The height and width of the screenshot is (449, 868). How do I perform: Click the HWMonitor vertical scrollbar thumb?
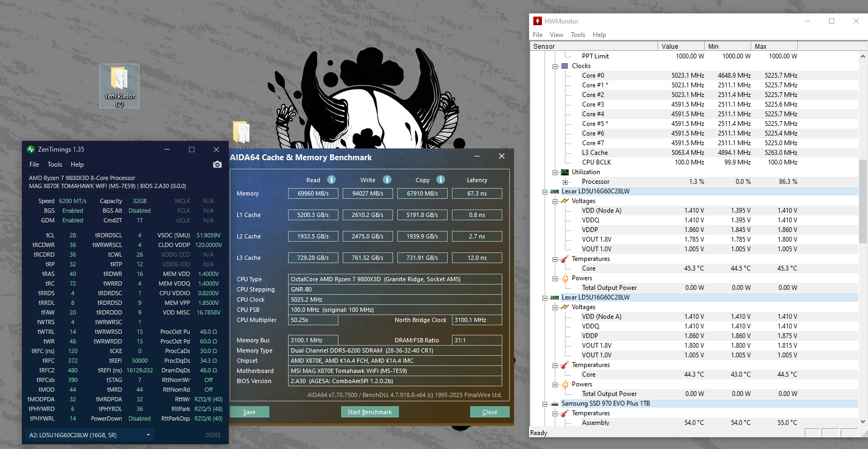click(863, 201)
